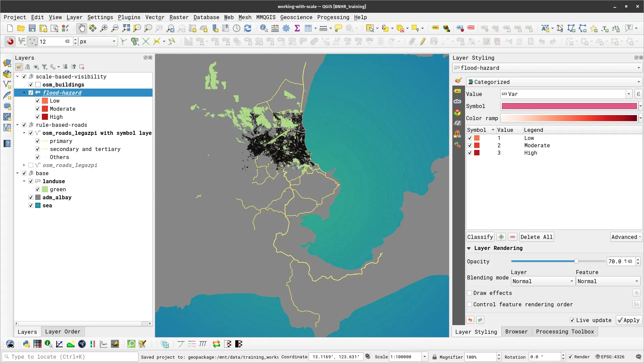644x363 pixels.
Task: Activate the Identify Features tool
Action: point(264,28)
